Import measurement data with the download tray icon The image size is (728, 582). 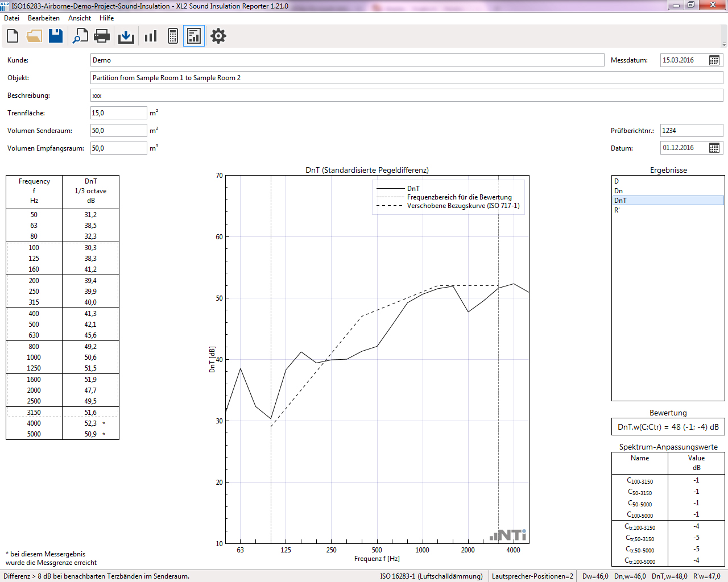click(x=126, y=36)
